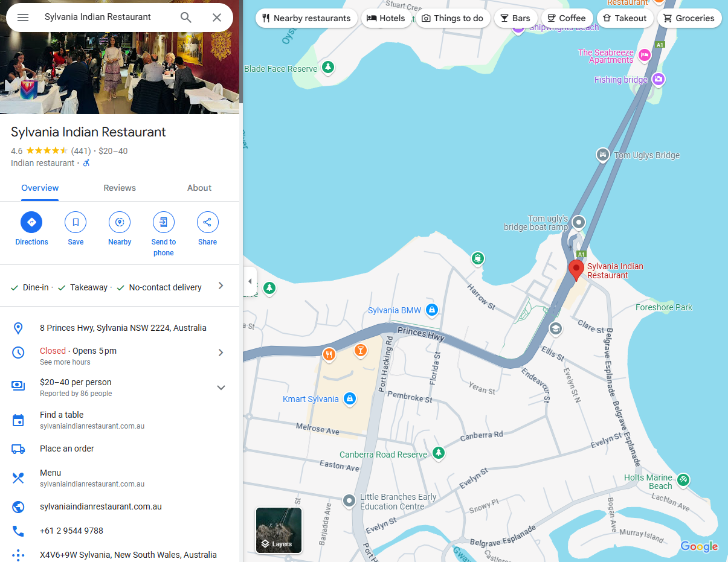Click the phone number +61 2 9544 9788
The height and width of the screenshot is (562, 728).
click(120, 531)
